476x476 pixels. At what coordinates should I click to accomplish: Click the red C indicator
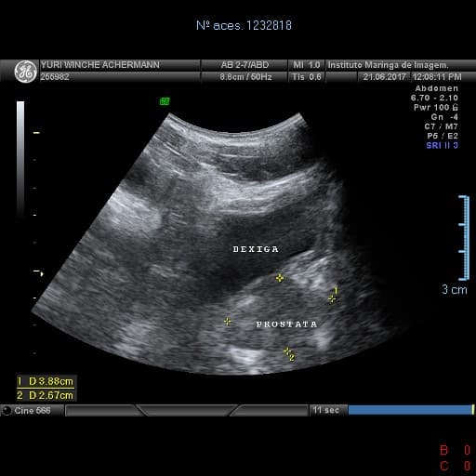[444, 466]
